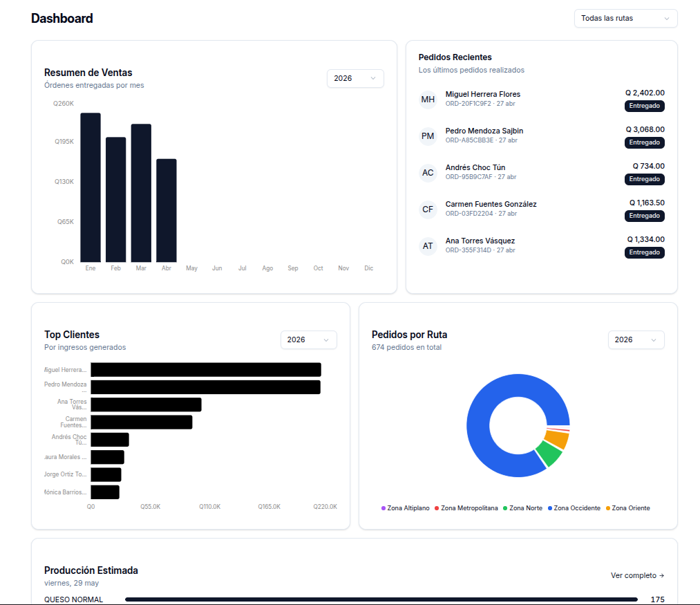Click the Ana Torres bar in Top Clientes
The width and height of the screenshot is (700, 605).
(x=146, y=404)
